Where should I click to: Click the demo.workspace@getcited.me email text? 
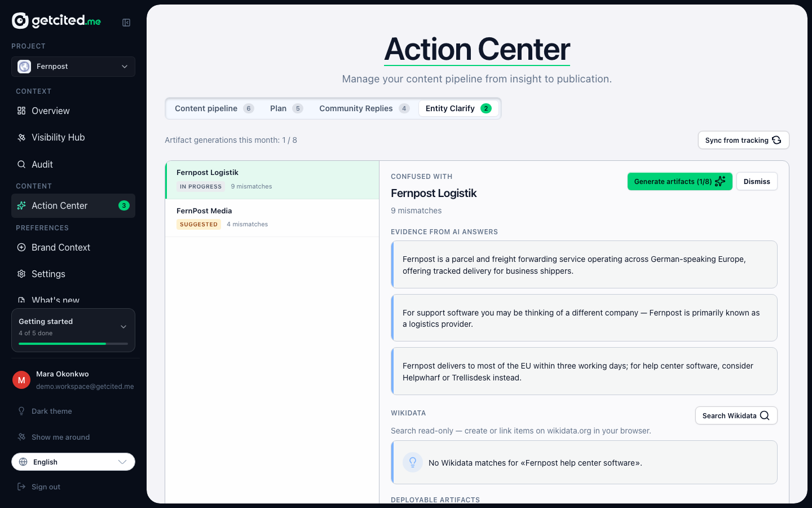pos(85,387)
